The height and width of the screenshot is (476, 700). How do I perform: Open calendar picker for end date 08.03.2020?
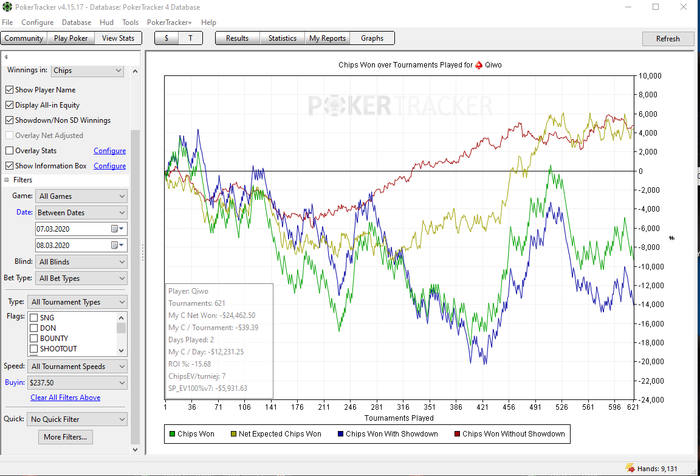point(117,245)
